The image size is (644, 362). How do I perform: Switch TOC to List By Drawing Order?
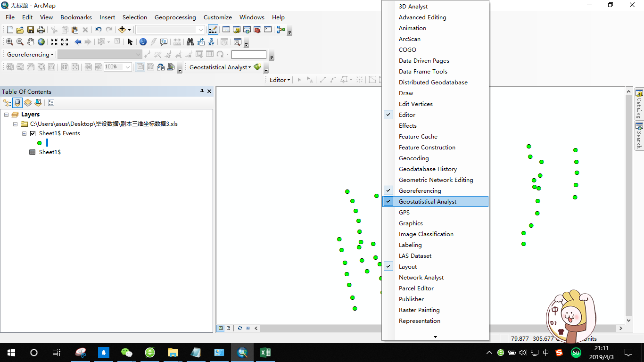pos(7,103)
